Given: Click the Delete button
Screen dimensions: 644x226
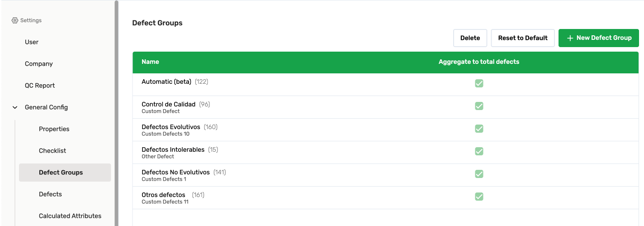Looking at the screenshot, I should [470, 38].
